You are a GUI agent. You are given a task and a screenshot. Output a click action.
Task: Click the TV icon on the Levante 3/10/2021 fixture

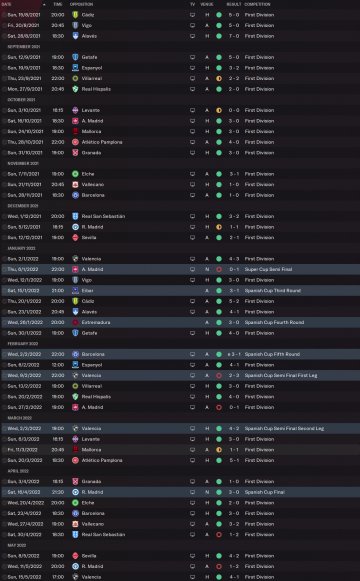pos(192,110)
